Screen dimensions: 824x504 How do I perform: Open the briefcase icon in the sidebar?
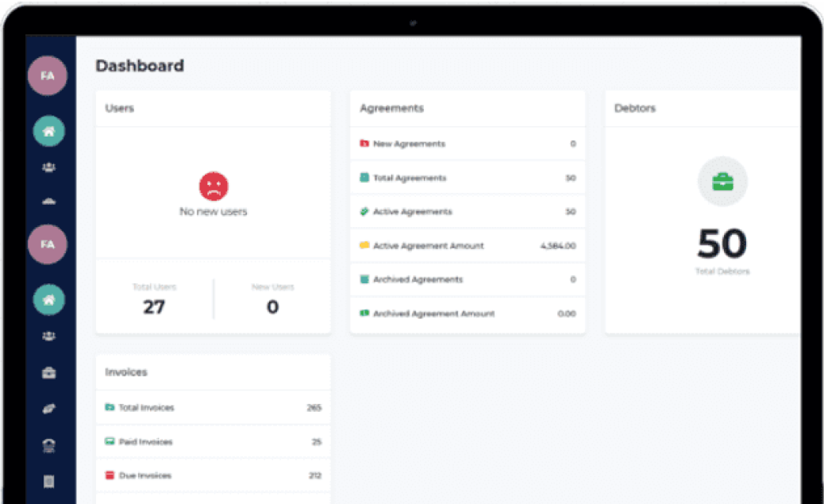(x=48, y=372)
